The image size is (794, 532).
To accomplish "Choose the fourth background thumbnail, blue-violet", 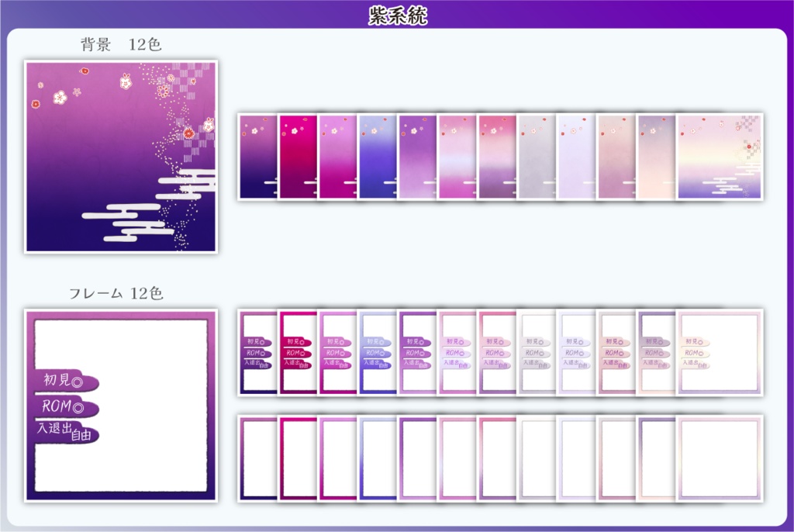I will (x=378, y=157).
